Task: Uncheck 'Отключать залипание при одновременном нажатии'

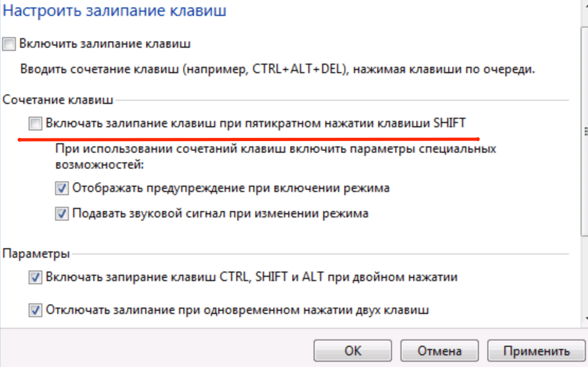Action: point(35,310)
